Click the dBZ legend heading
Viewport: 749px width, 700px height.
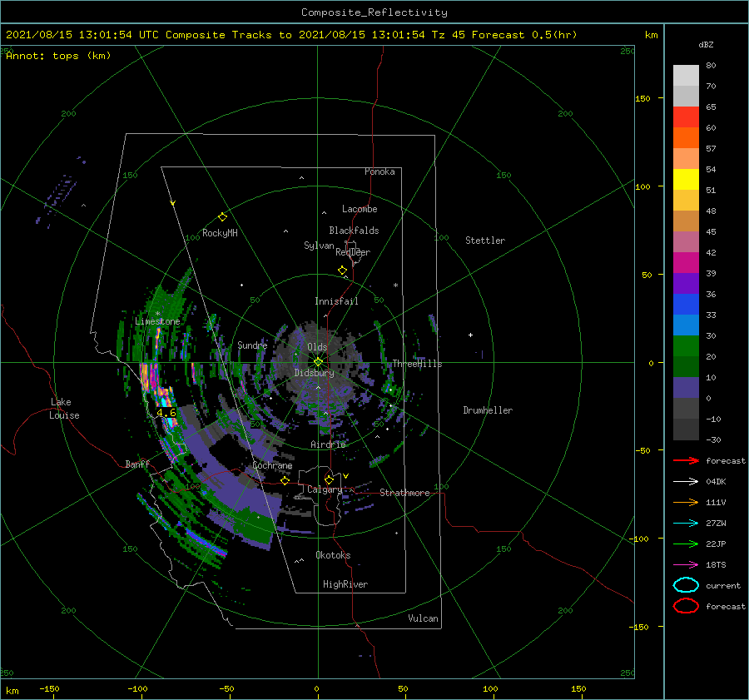[706, 44]
